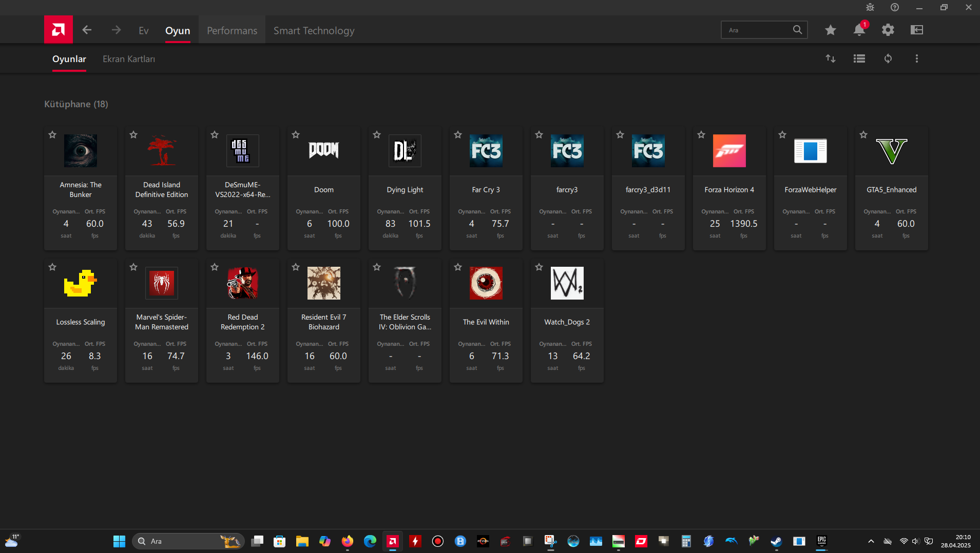This screenshot has width=980, height=553.
Task: Click the AMD logo home icon
Action: coord(58,30)
